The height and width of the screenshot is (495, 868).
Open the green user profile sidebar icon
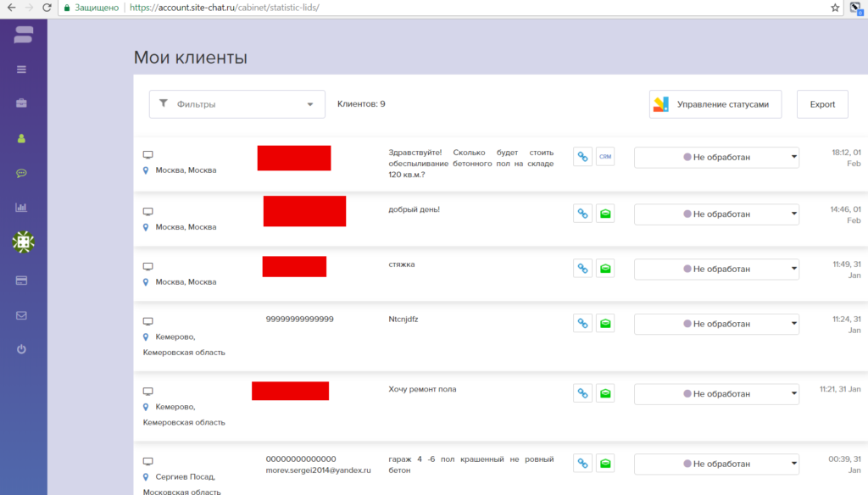click(22, 138)
